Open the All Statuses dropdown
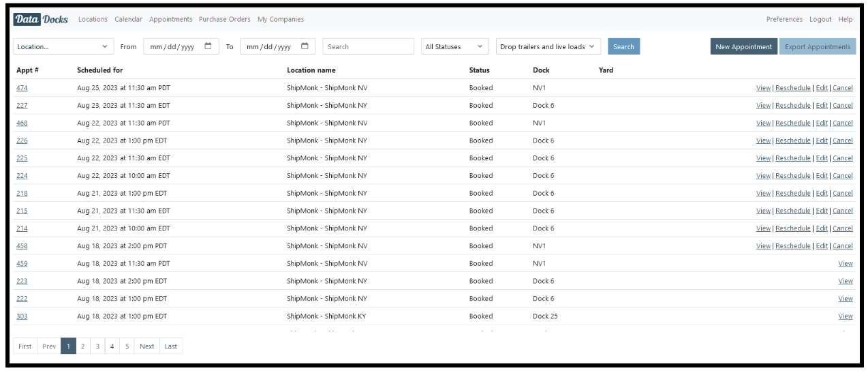 click(x=455, y=46)
